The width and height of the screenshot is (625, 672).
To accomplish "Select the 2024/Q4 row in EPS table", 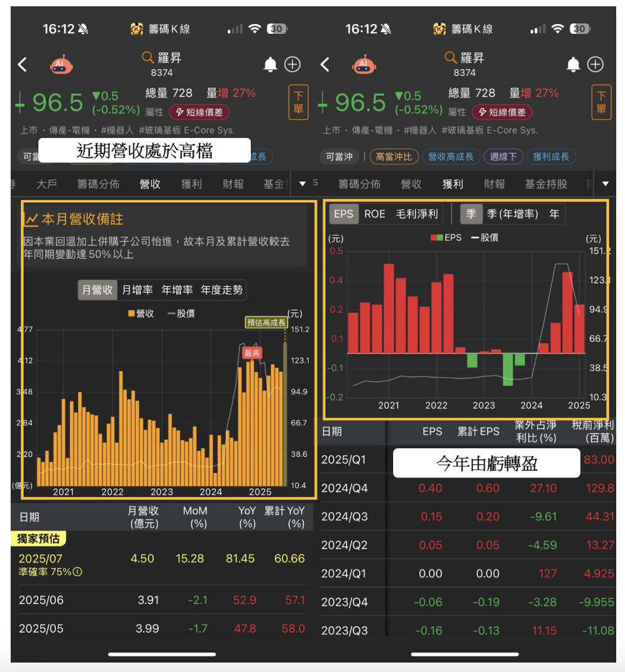I will click(468, 488).
